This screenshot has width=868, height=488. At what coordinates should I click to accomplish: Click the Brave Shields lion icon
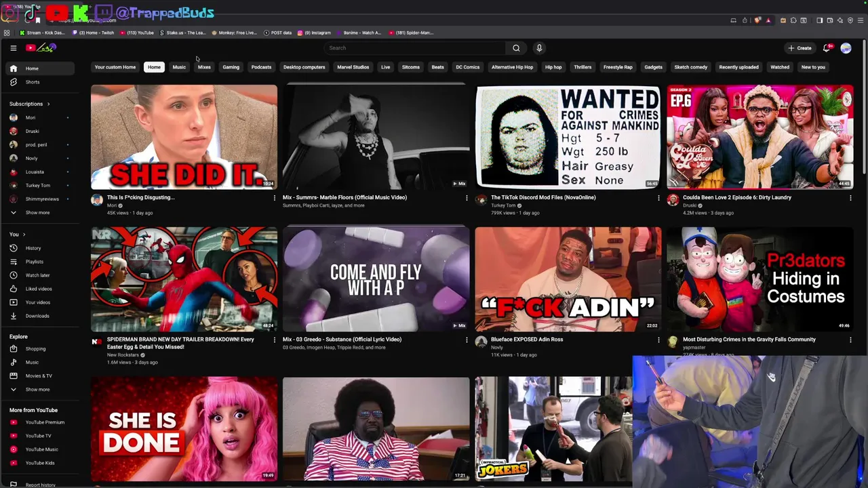coord(757,20)
